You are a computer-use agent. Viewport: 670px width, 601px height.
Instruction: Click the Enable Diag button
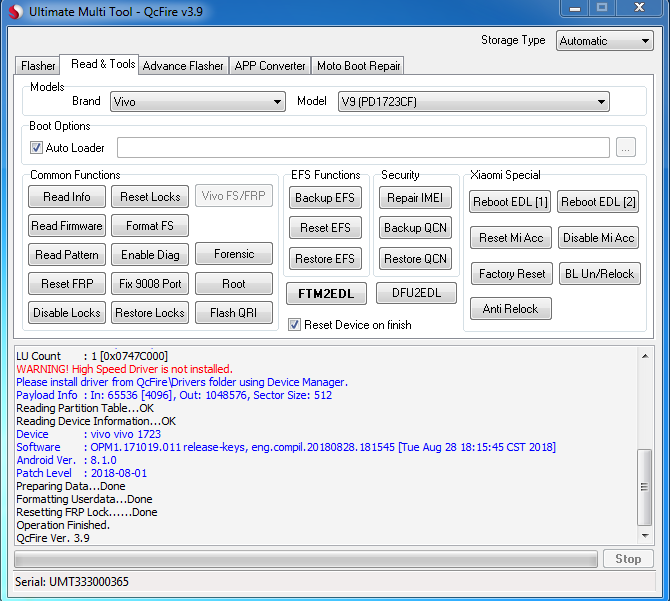(x=150, y=255)
